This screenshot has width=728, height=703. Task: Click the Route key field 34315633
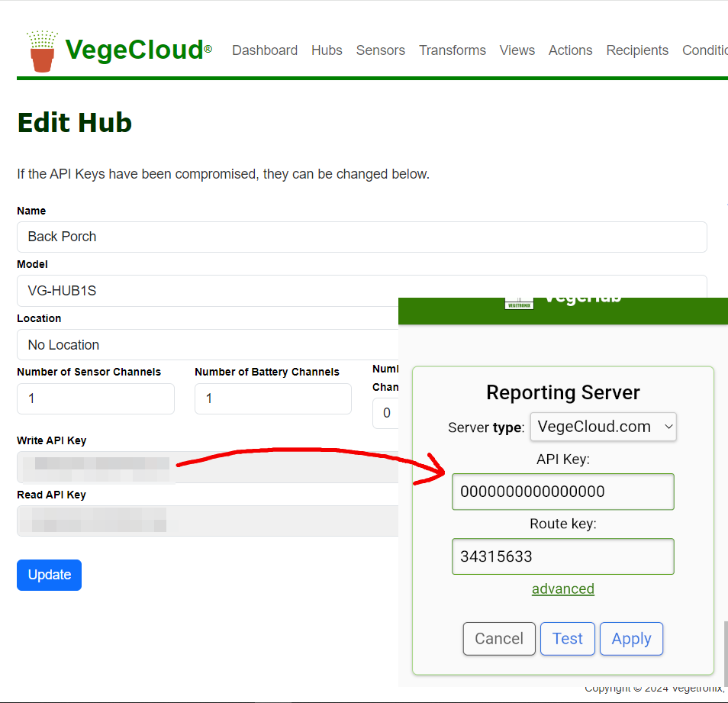pos(562,556)
